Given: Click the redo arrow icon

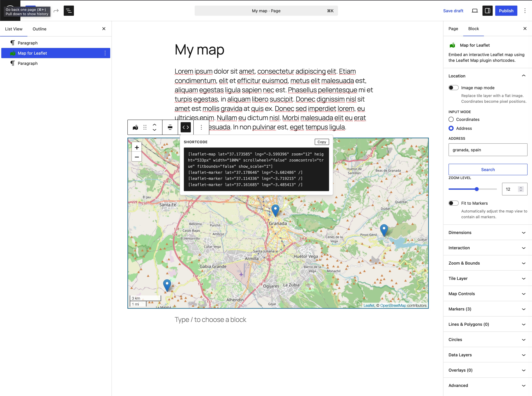Looking at the screenshot, I should click(x=56, y=11).
